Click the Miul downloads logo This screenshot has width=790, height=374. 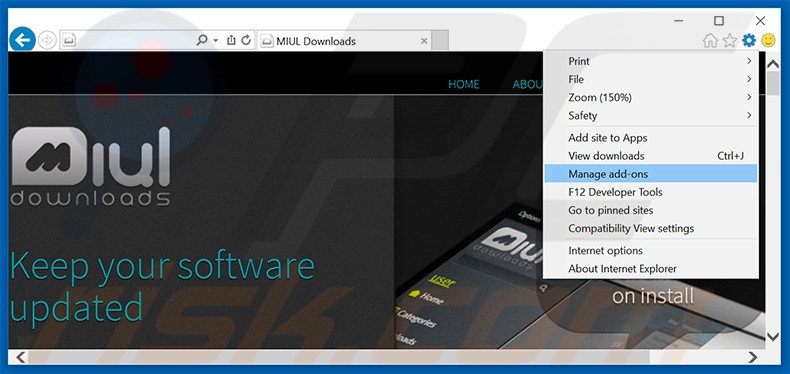(91, 167)
